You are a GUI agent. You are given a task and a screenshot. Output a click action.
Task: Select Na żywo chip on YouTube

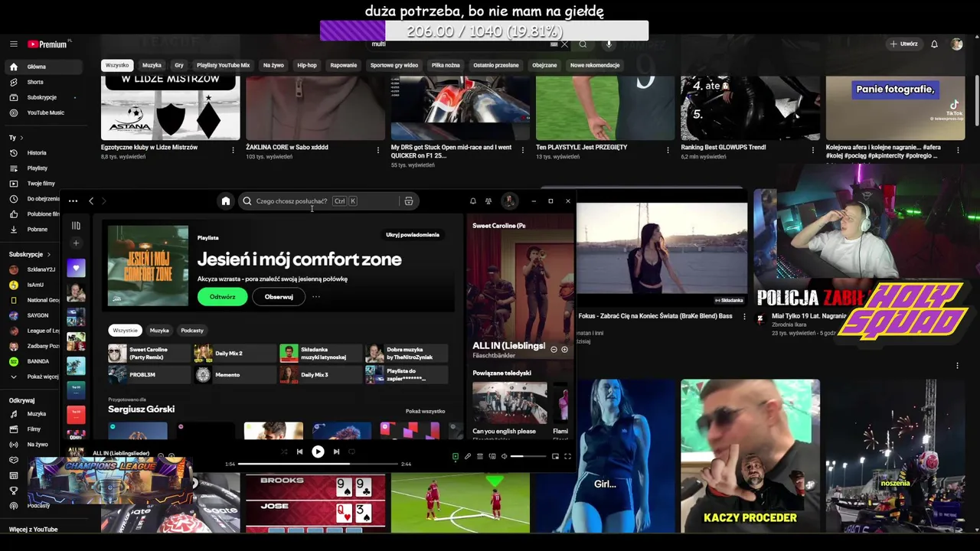[x=273, y=65]
